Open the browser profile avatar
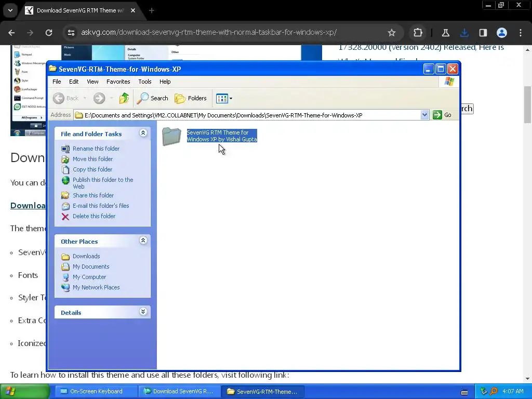This screenshot has width=532, height=399. coord(502,33)
